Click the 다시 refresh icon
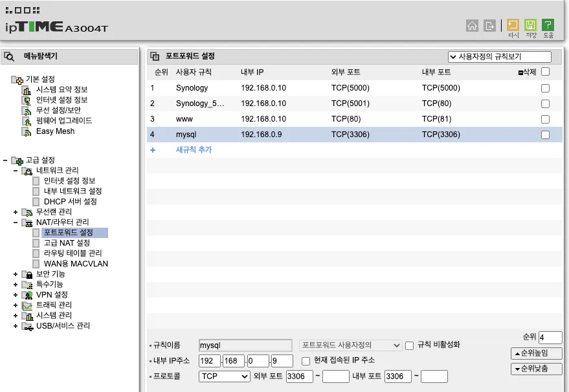Viewport: 569px width, 392px height. tap(513, 25)
